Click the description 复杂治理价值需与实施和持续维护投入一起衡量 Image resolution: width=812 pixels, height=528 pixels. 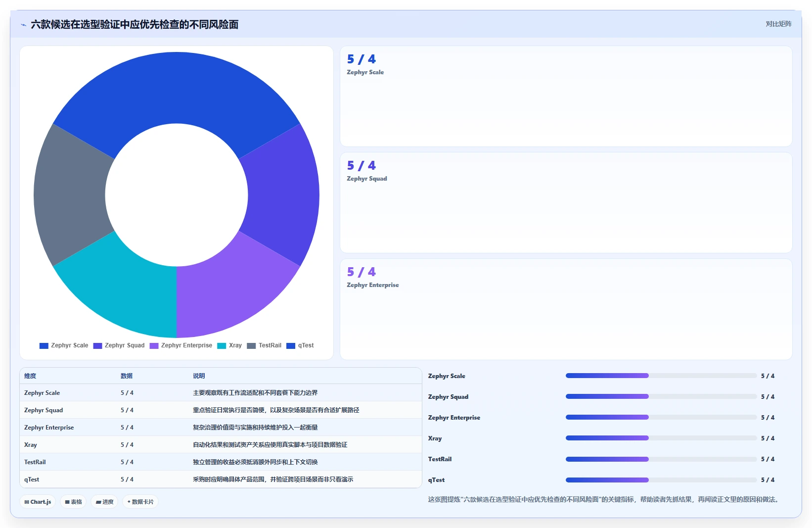point(255,428)
